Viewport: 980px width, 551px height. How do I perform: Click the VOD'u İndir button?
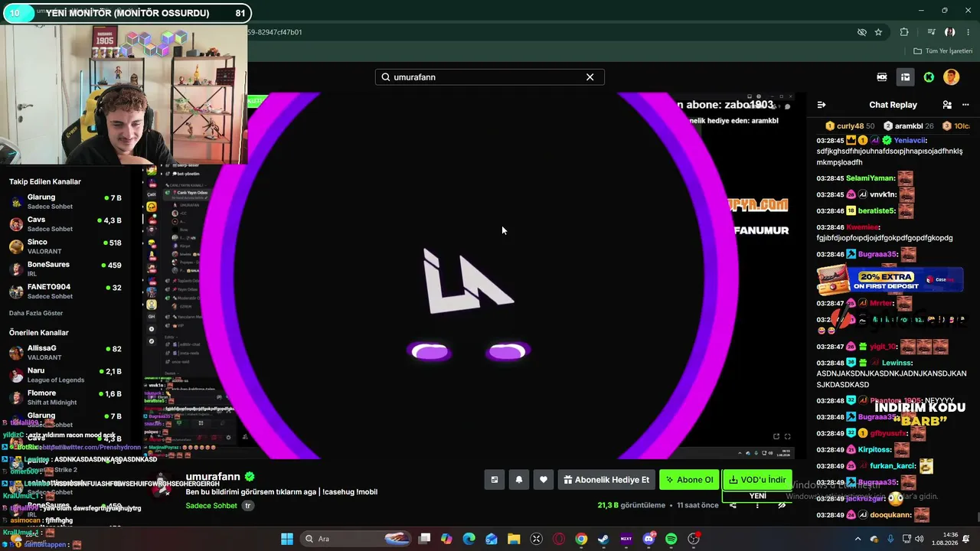coord(757,480)
